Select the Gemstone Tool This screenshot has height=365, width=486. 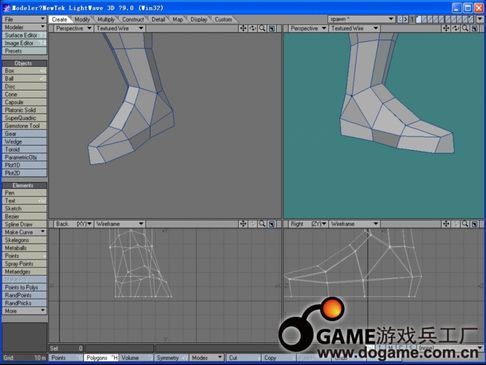click(24, 126)
